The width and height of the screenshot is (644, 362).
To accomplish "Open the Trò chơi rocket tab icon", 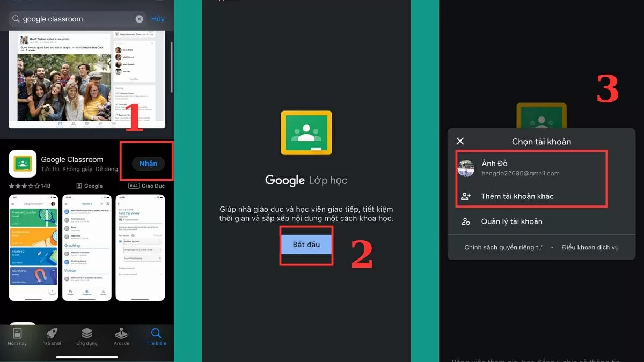I will (52, 333).
